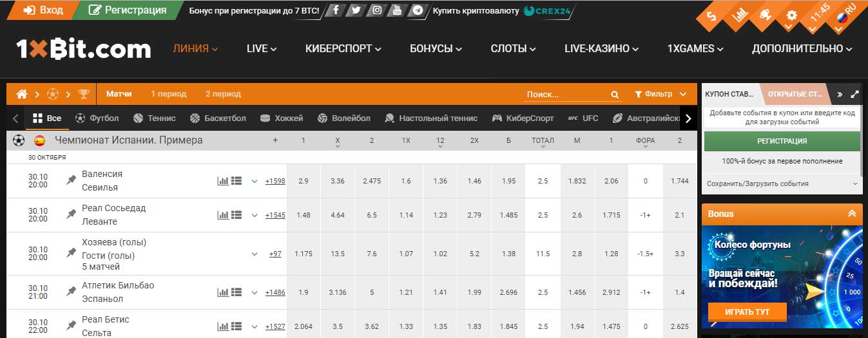Select the КиберСпорт sport tab
868x338 pixels.
(x=523, y=118)
